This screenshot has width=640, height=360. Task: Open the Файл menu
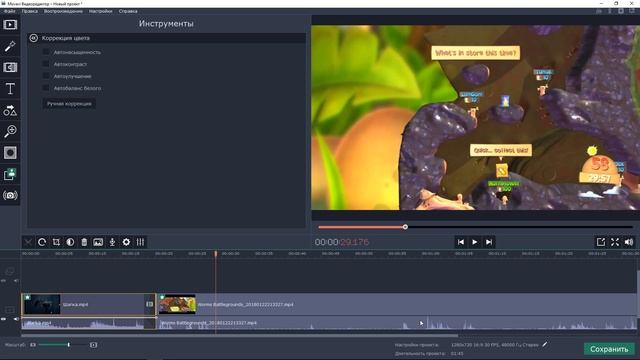[x=9, y=11]
